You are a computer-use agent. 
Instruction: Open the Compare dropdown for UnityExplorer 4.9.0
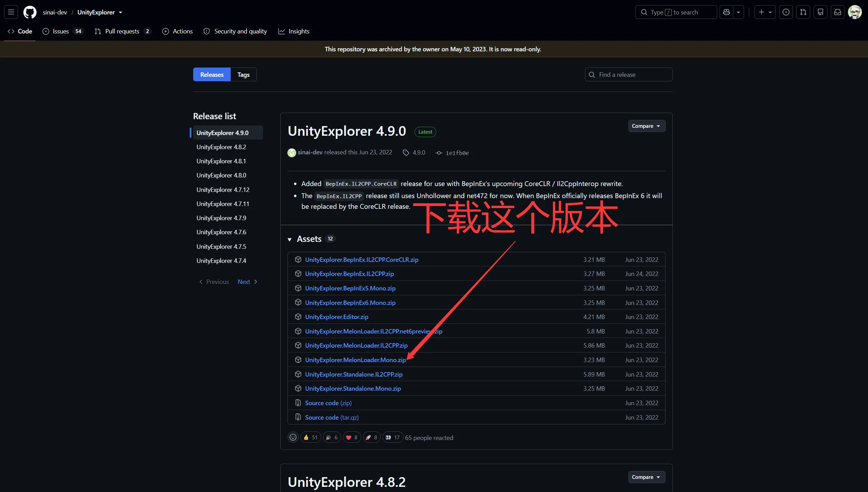pyautogui.click(x=646, y=126)
